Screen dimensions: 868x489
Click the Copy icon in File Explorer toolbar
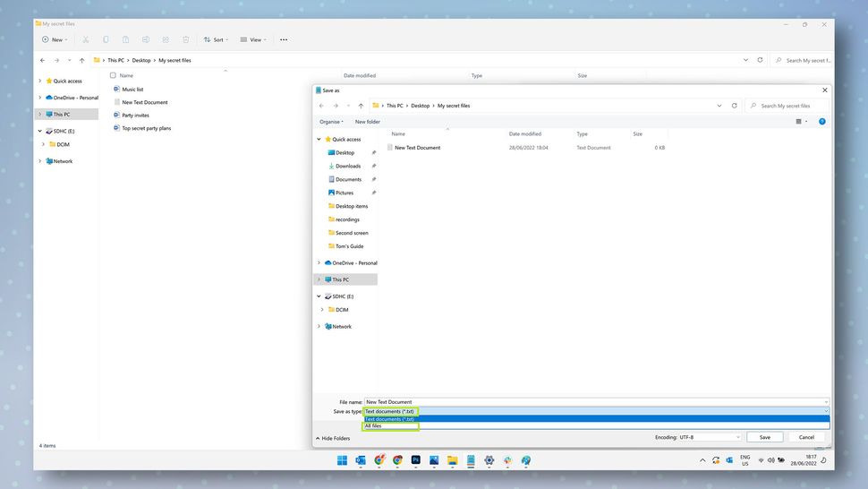pos(106,40)
